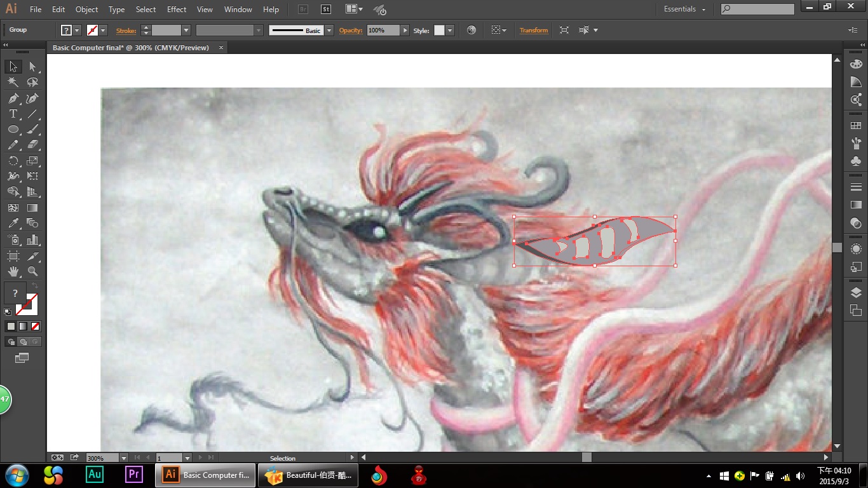Select the Paintbrush tool
This screenshot has width=868, height=488.
[x=33, y=130]
